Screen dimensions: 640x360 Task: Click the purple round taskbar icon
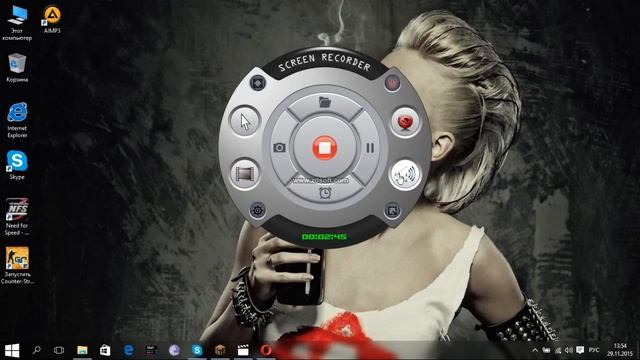coord(174,350)
